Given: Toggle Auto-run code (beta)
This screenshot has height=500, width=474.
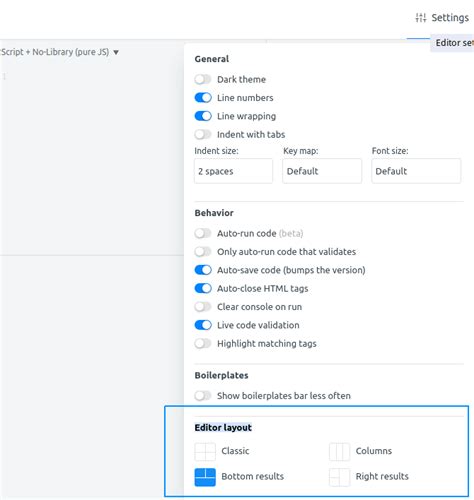Looking at the screenshot, I should click(x=203, y=233).
